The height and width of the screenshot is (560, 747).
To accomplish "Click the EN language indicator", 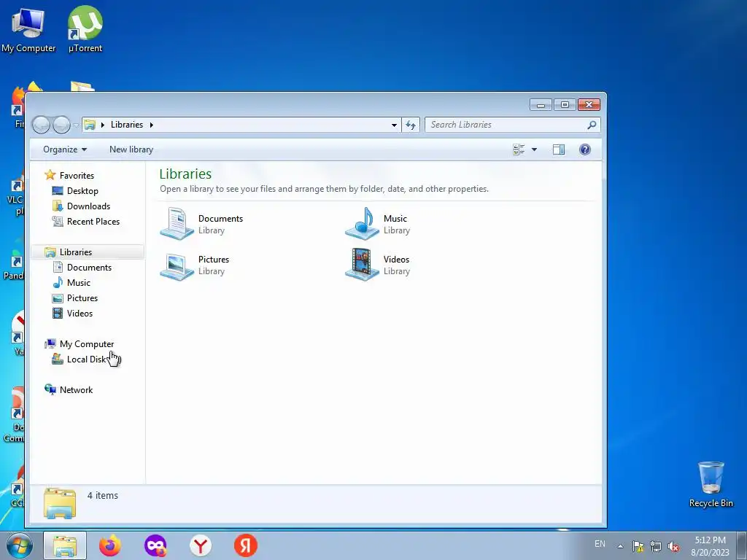I will (x=600, y=544).
